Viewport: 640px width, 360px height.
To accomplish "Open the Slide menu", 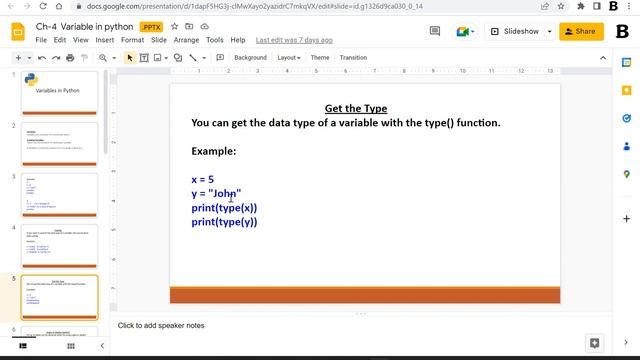I will click(159, 40).
